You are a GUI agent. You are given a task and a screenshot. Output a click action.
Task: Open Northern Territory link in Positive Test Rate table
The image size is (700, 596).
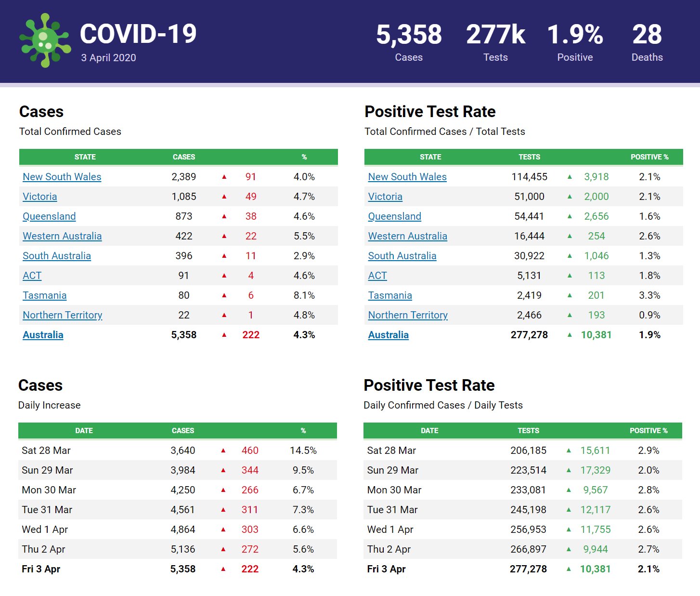pyautogui.click(x=408, y=315)
